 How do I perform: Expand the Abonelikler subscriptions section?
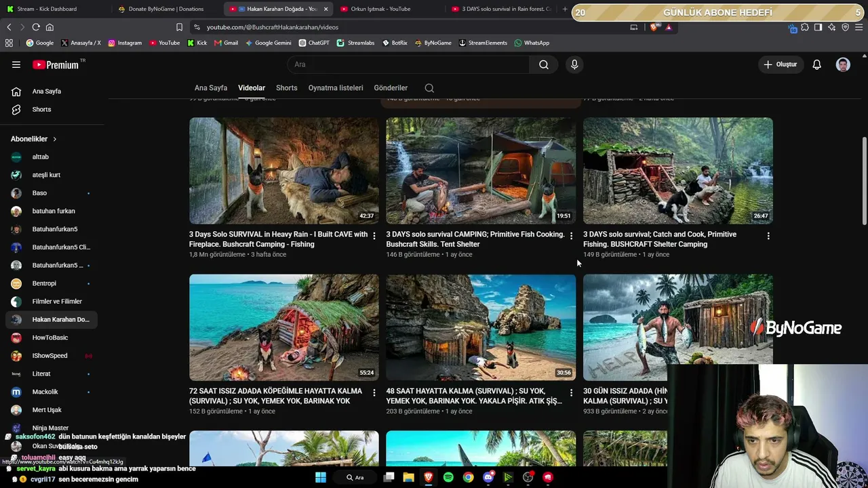tap(34, 139)
